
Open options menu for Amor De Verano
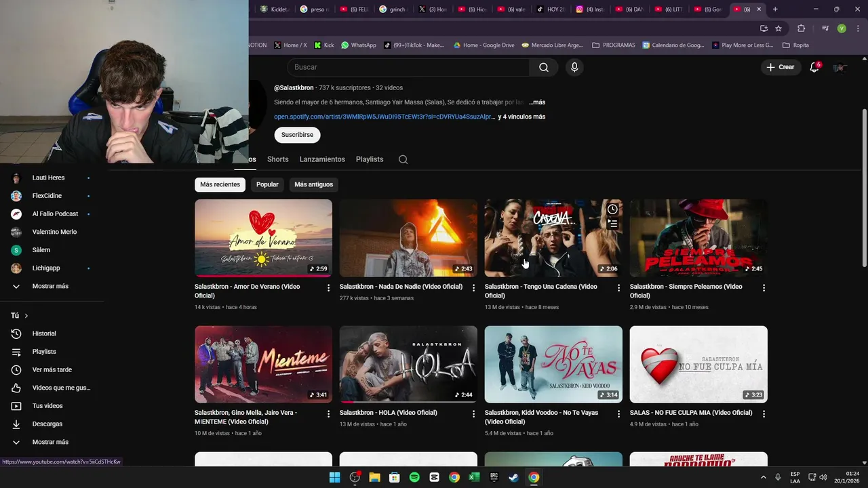(x=328, y=288)
